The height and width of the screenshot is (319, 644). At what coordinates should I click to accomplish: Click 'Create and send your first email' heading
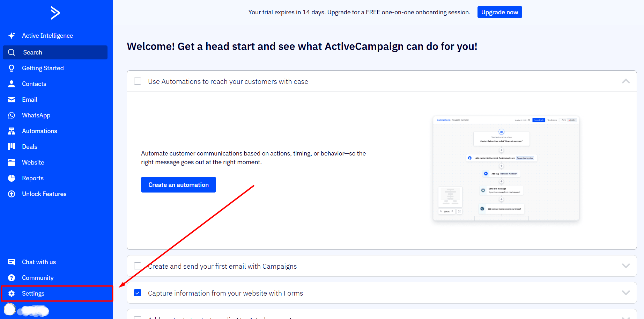tap(222, 266)
